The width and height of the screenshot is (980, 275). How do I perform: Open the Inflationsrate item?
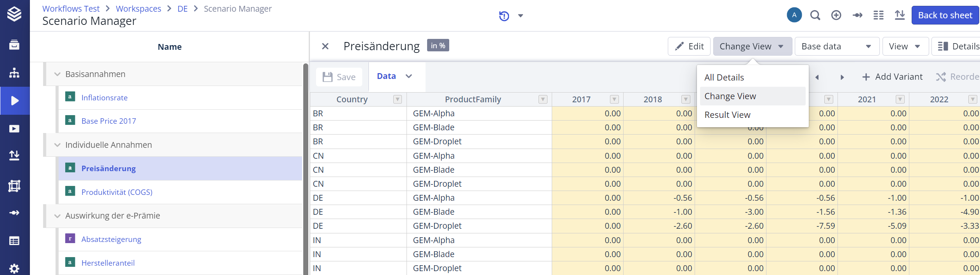tap(104, 98)
